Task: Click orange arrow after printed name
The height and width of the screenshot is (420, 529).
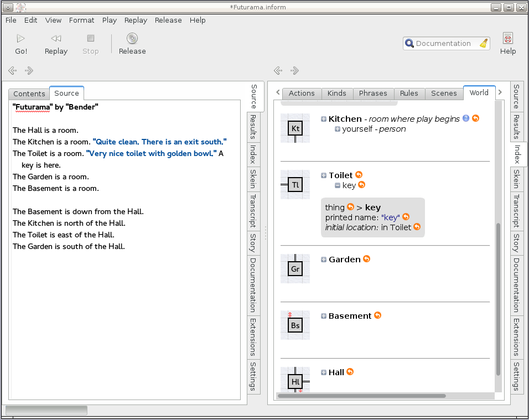Action: 406,217
